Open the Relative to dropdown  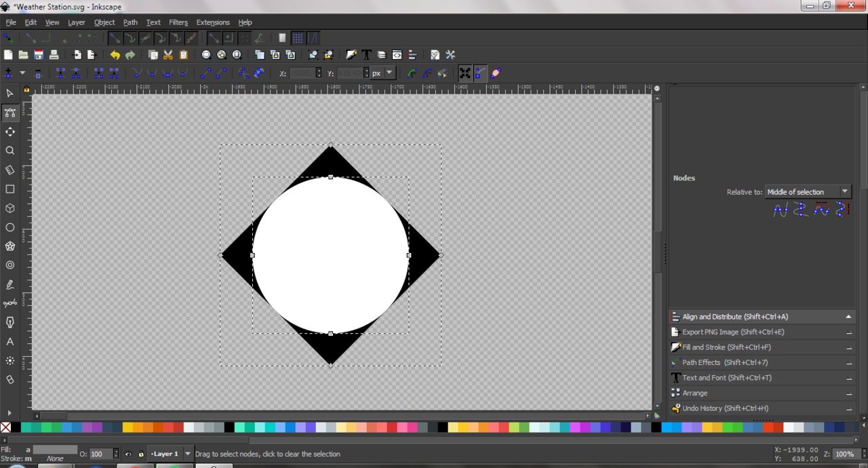(808, 192)
